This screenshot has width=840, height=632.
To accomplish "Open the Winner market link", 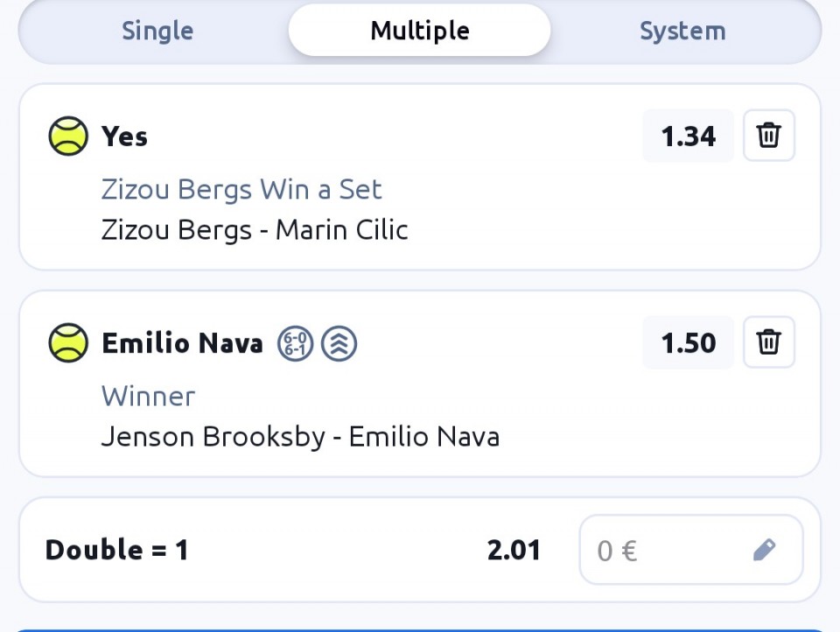I will tap(148, 396).
